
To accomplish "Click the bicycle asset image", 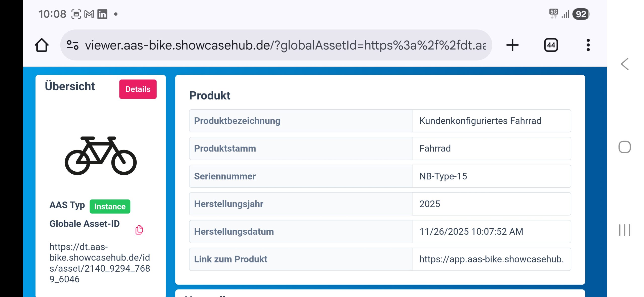I will 101,156.
